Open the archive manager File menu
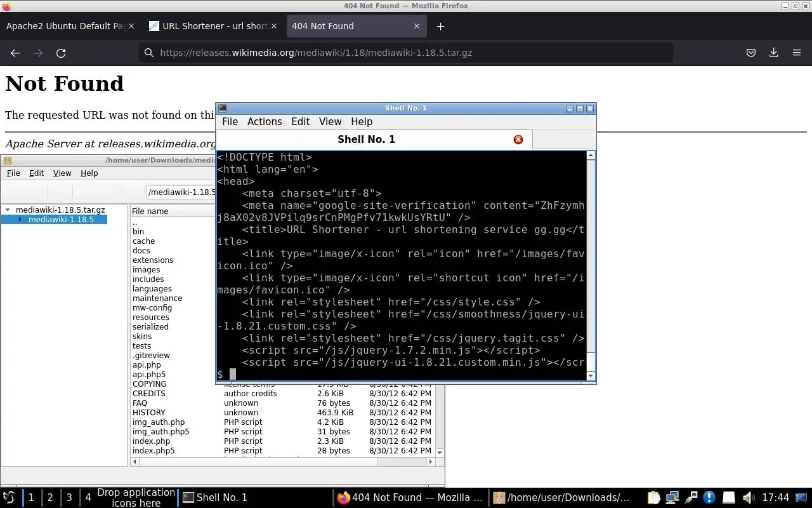 point(13,173)
